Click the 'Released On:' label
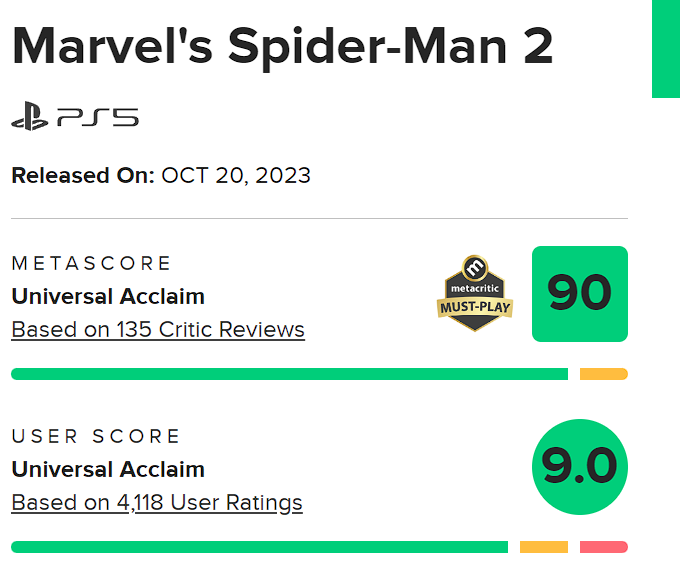Image resolution: width=680 pixels, height=579 pixels. [x=83, y=176]
